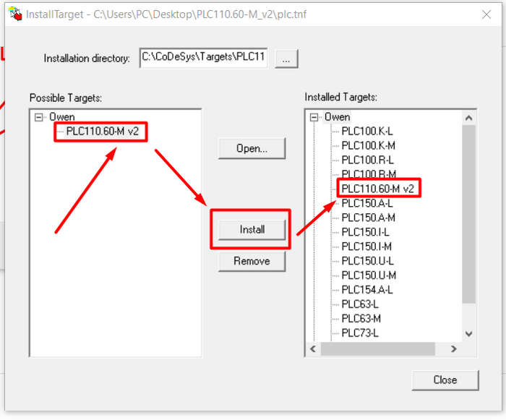The width and height of the screenshot is (506, 420).
Task: Close the InstallTarget window with the X
Action: tap(486, 14)
